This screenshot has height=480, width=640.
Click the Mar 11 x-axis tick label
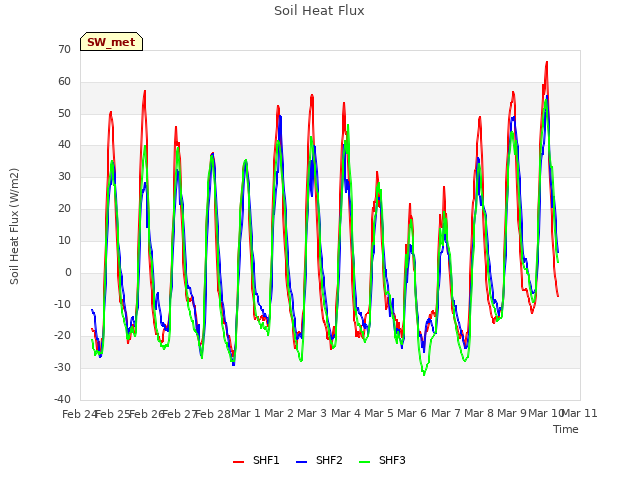click(x=580, y=413)
